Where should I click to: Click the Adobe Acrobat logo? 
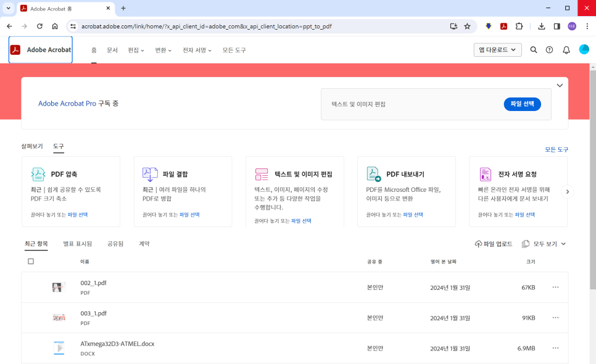[x=41, y=50]
